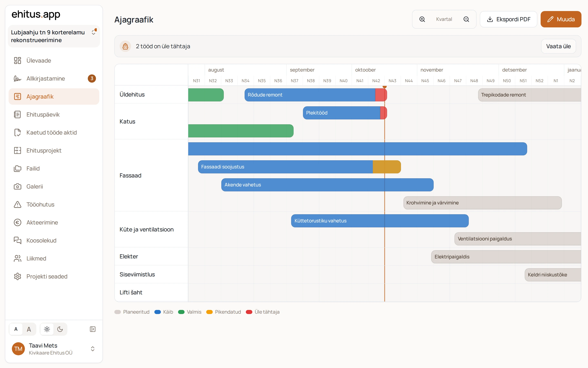Click the Üle tähtaja red legend swatch

pyautogui.click(x=249, y=312)
